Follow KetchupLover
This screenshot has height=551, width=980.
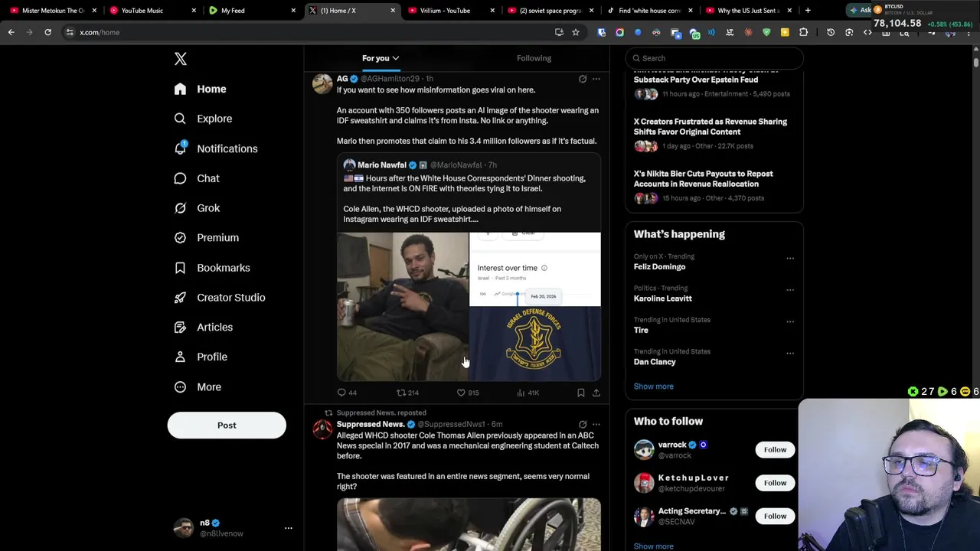point(775,483)
